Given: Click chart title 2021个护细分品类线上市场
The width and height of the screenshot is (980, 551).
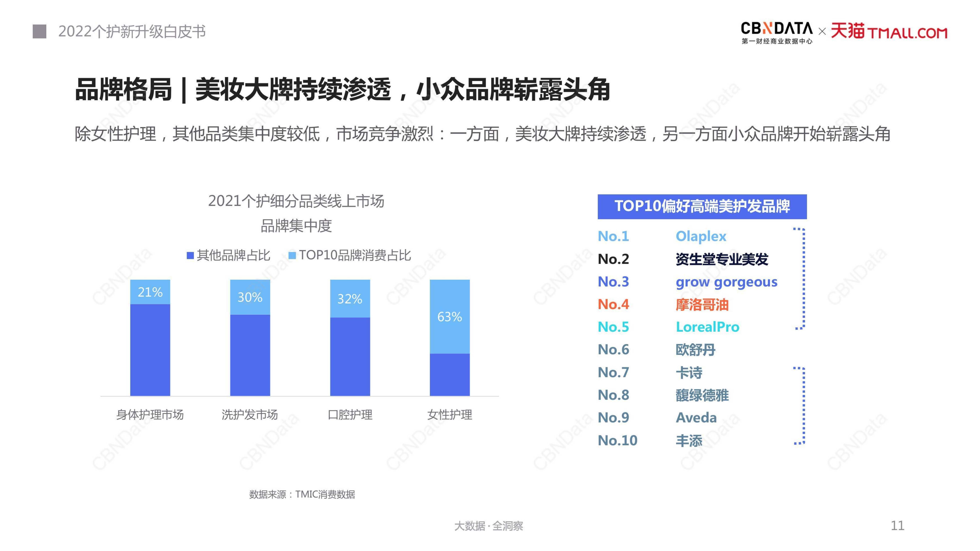Looking at the screenshot, I should (296, 201).
